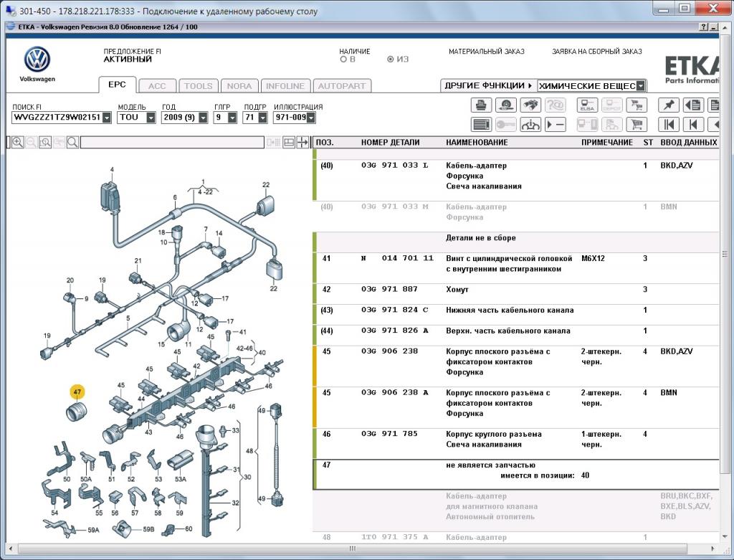The image size is (734, 560).
Task: Select part number 03G 971 824 C
Action: click(x=395, y=310)
